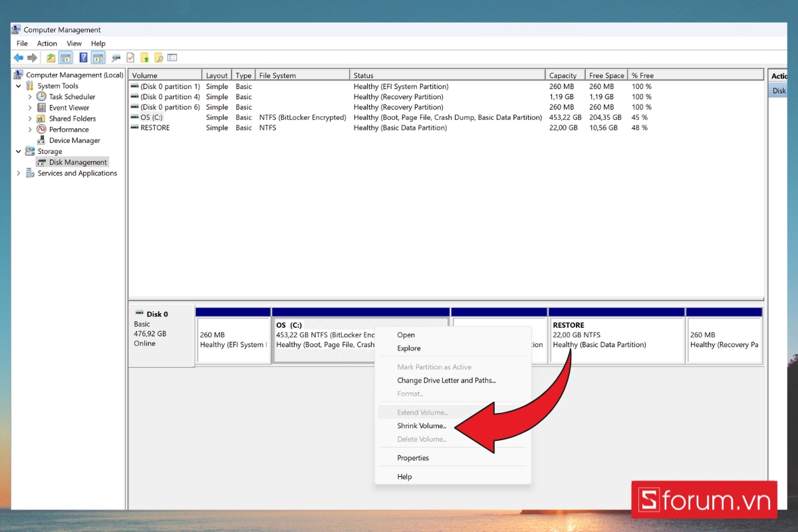The height and width of the screenshot is (532, 798).
Task: Select Change Drive Letter and Paths...
Action: [x=454, y=380]
